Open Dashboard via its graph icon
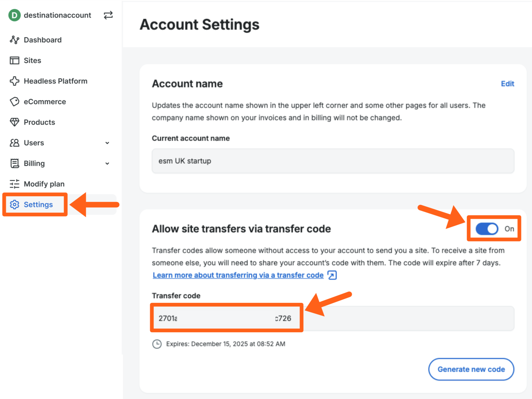The height and width of the screenshot is (399, 532). coord(14,40)
